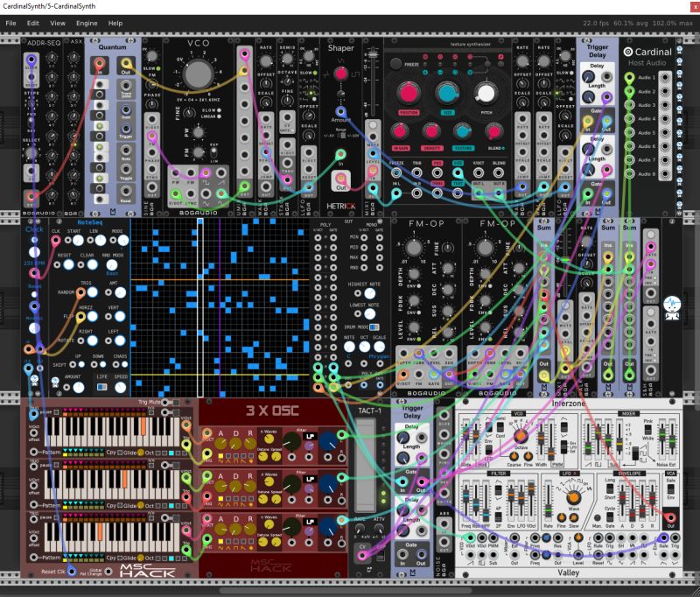This screenshot has width=700, height=597.
Task: Click the MIX1 level fader
Action: (x=373, y=54)
